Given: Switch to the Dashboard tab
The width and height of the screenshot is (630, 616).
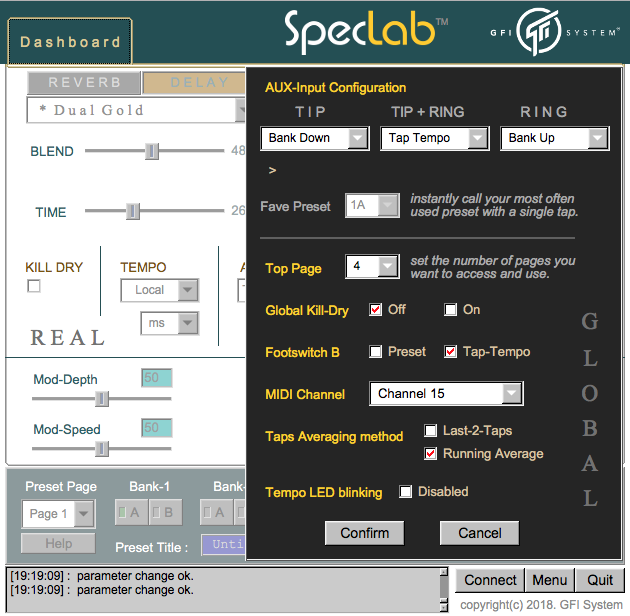Looking at the screenshot, I should [70, 41].
